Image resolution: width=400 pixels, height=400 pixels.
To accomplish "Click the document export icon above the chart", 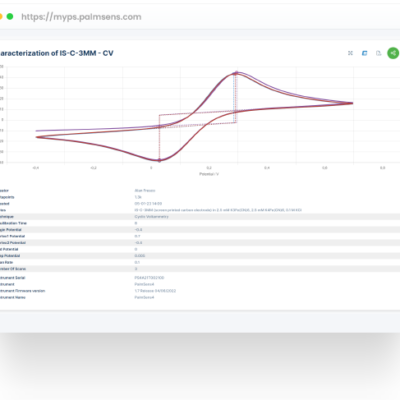I will click(x=378, y=53).
